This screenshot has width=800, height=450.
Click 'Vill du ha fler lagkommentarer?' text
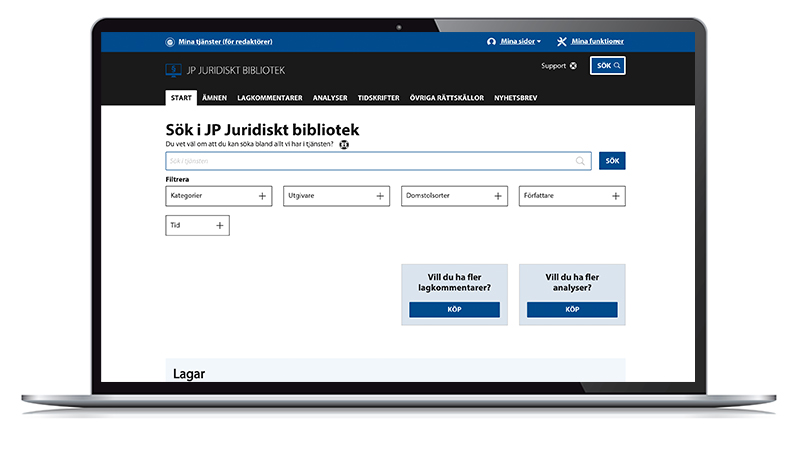[x=455, y=283]
